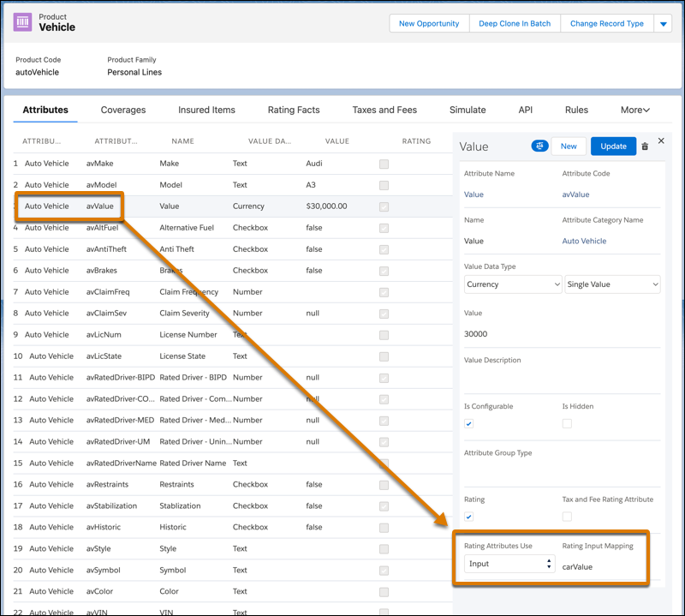
Task: Select the avRatedDriver-BIPD cell
Action: pos(121,377)
